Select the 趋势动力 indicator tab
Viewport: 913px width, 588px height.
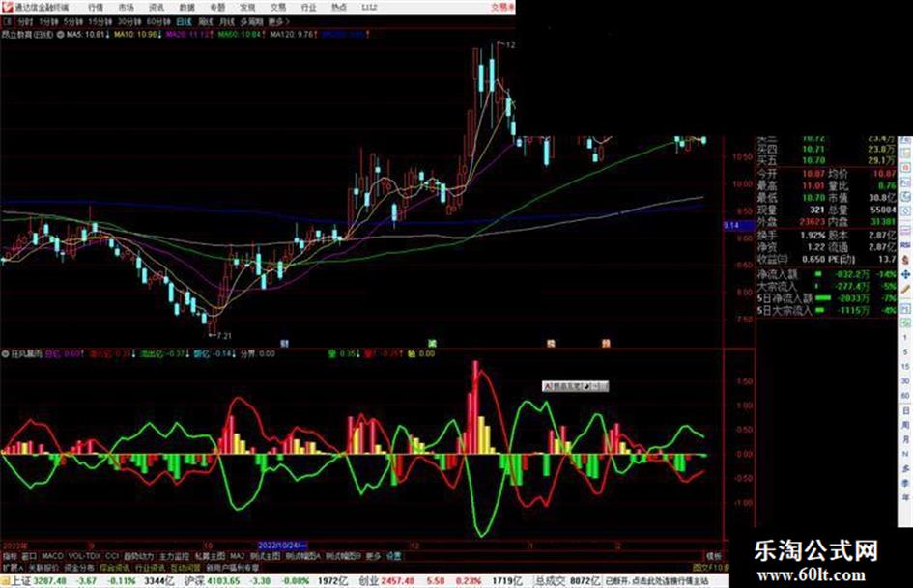(x=138, y=556)
